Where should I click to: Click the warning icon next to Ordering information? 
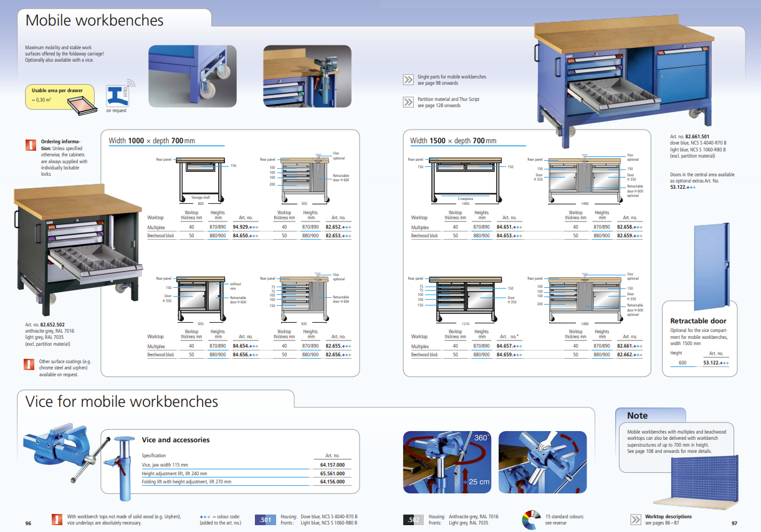pos(30,145)
